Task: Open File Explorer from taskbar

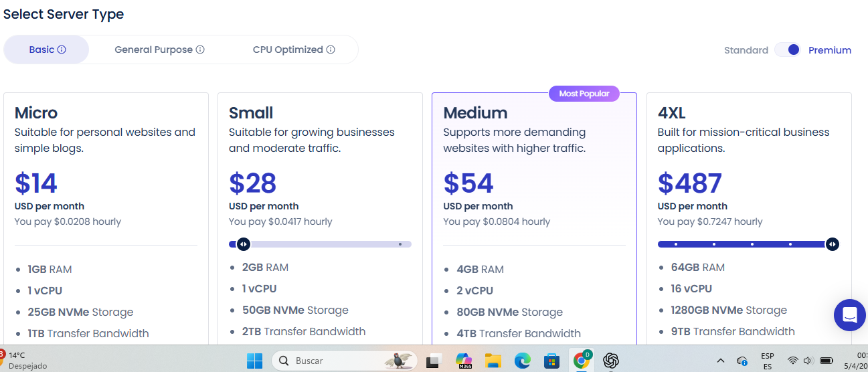Action: pos(493,361)
